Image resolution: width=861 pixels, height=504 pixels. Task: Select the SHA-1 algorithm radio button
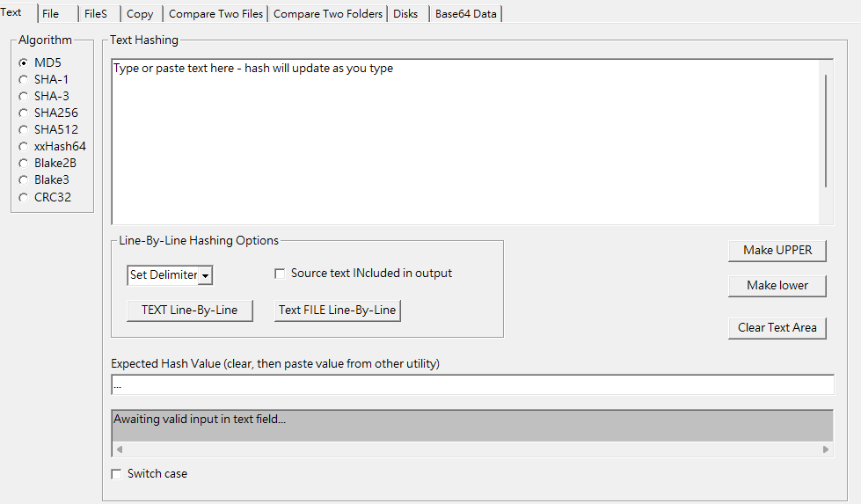pos(23,79)
